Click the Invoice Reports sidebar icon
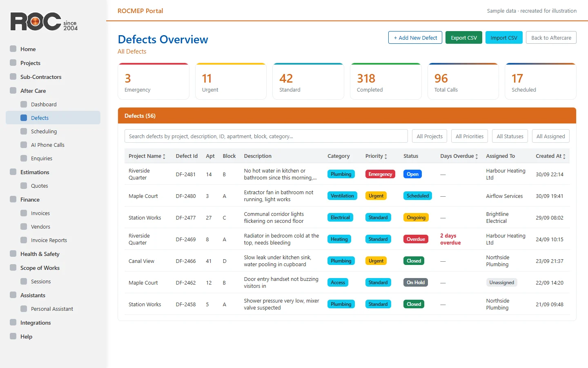 [x=24, y=240]
